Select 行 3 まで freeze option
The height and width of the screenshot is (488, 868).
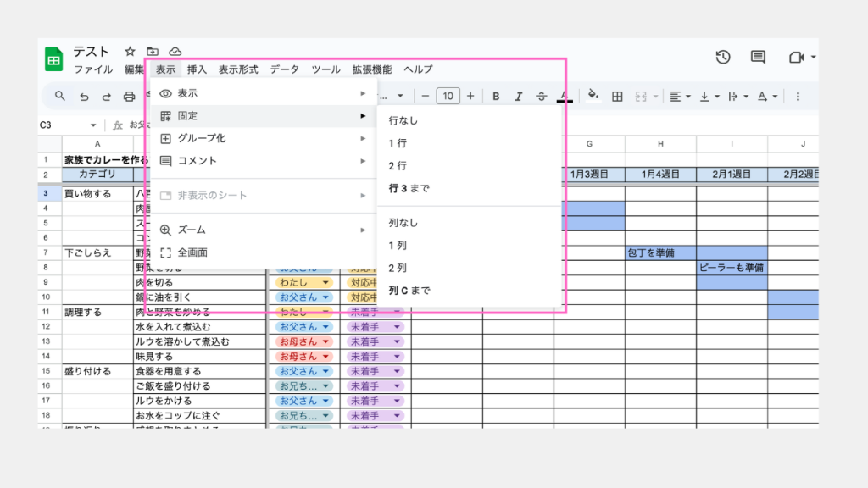(x=409, y=188)
